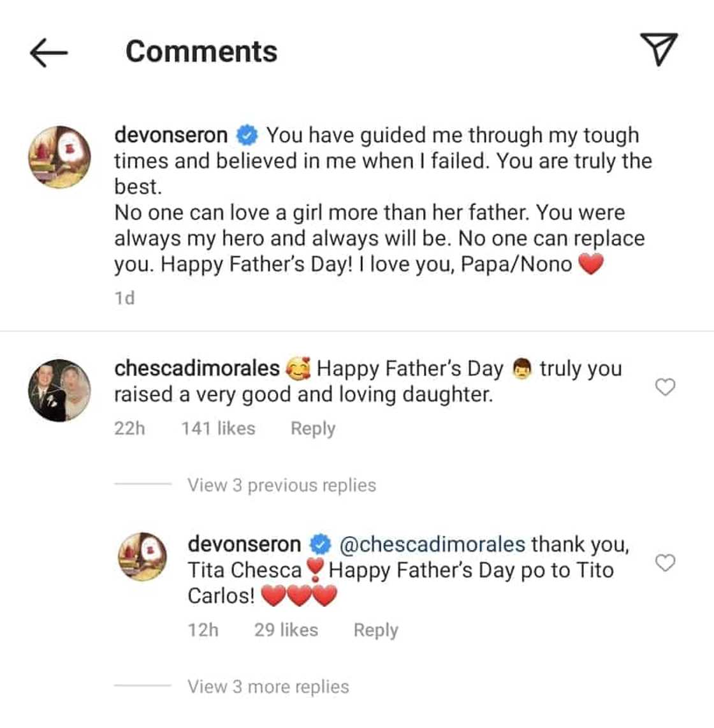Expand View 3 more replies
Viewport: 714px width, 728px height.
point(268,687)
